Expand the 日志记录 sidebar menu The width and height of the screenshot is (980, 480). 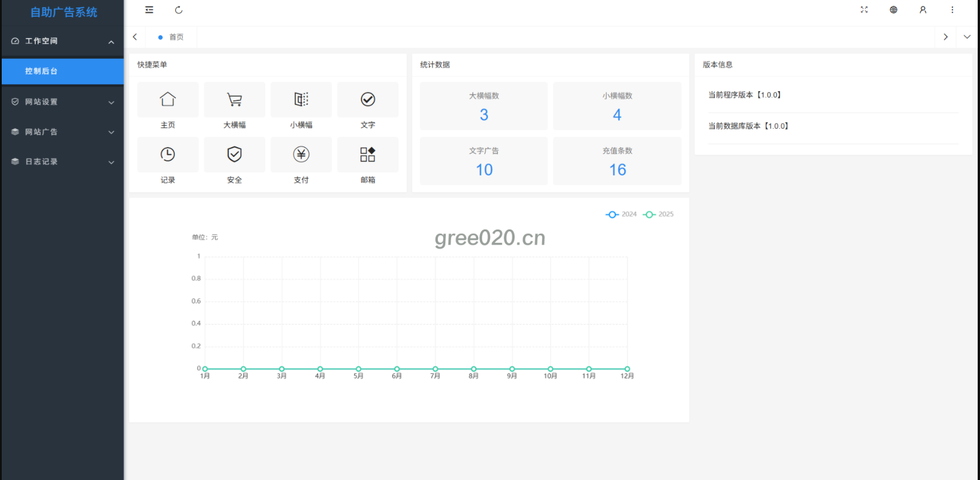click(x=62, y=162)
